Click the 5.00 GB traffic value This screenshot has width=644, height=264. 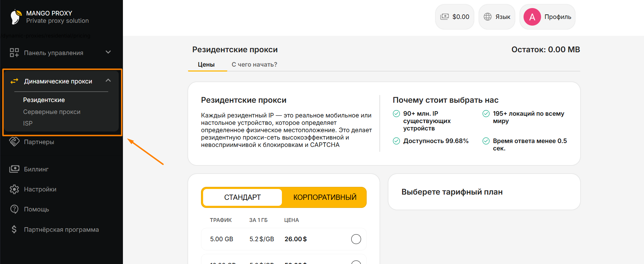221,239
